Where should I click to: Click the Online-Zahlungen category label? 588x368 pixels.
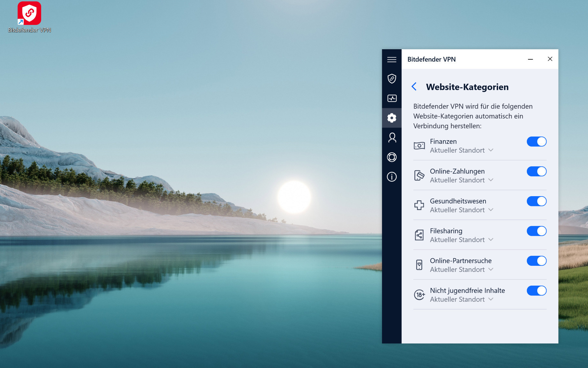coord(457,172)
